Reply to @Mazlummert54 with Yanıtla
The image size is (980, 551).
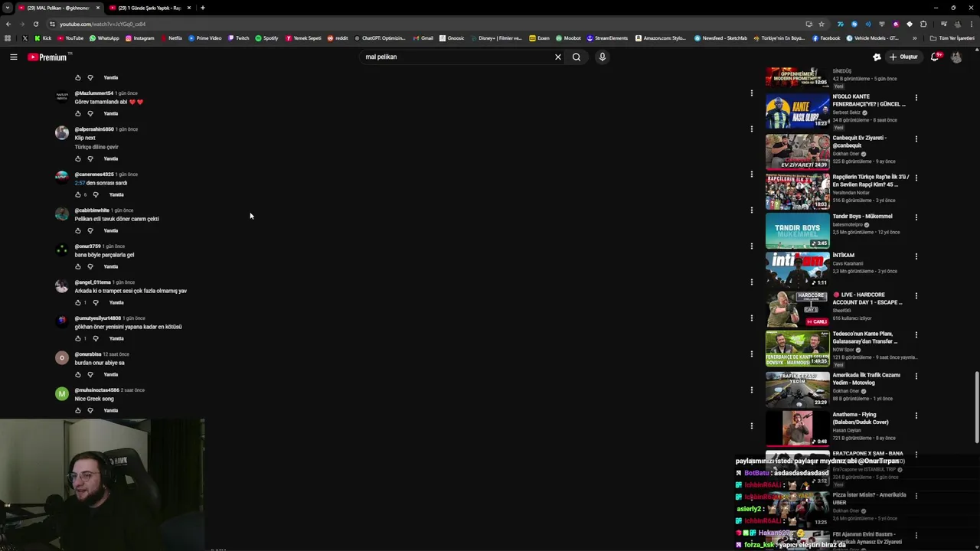[x=111, y=113]
